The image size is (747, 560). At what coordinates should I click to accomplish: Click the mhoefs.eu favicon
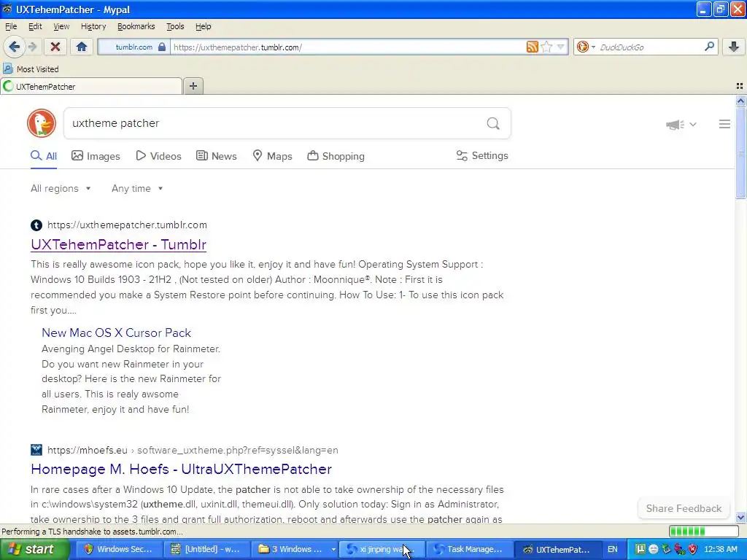click(36, 450)
